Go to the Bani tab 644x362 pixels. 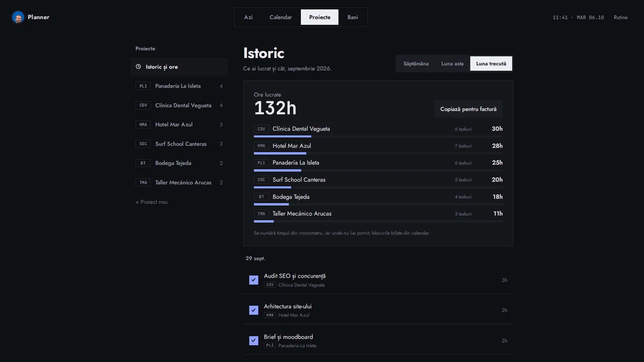(x=353, y=17)
